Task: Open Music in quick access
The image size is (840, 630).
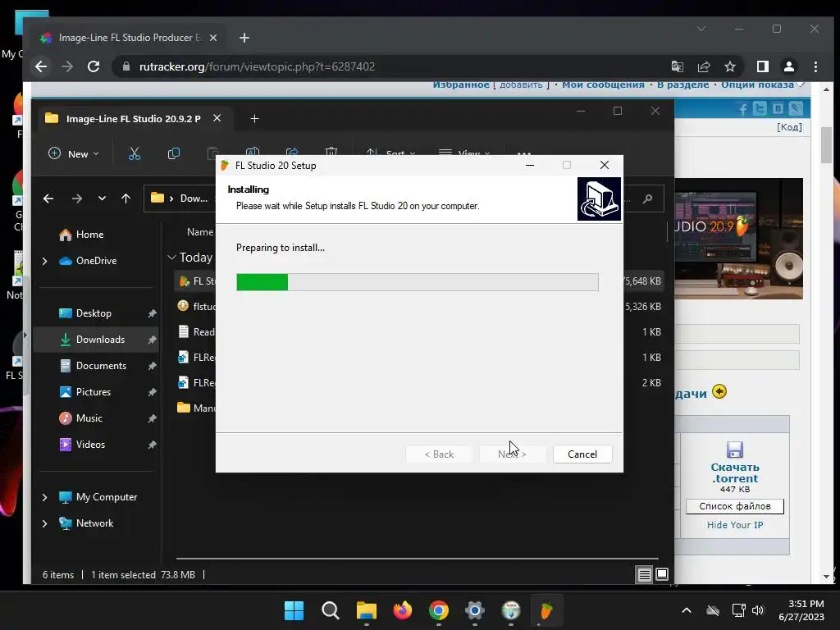Action: pyautogui.click(x=81, y=418)
